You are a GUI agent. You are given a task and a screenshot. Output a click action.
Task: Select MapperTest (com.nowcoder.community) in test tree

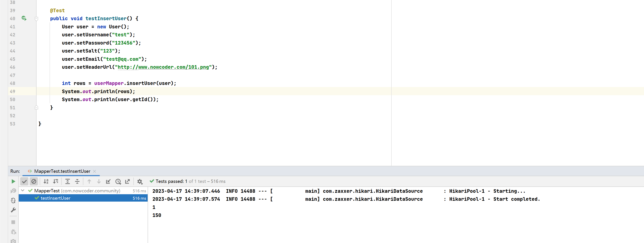[x=77, y=191]
